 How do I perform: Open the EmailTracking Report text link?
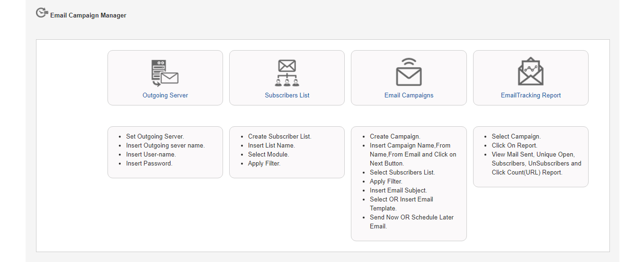[x=531, y=95]
